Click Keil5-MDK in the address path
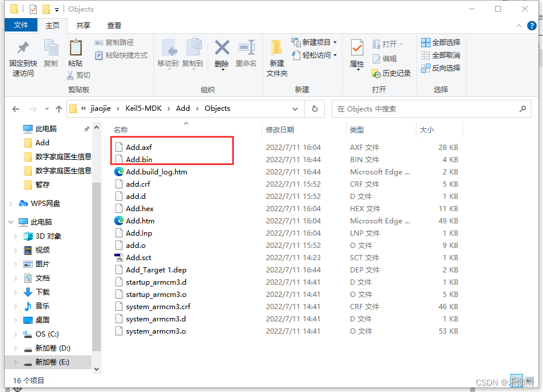The image size is (543, 392). (143, 108)
